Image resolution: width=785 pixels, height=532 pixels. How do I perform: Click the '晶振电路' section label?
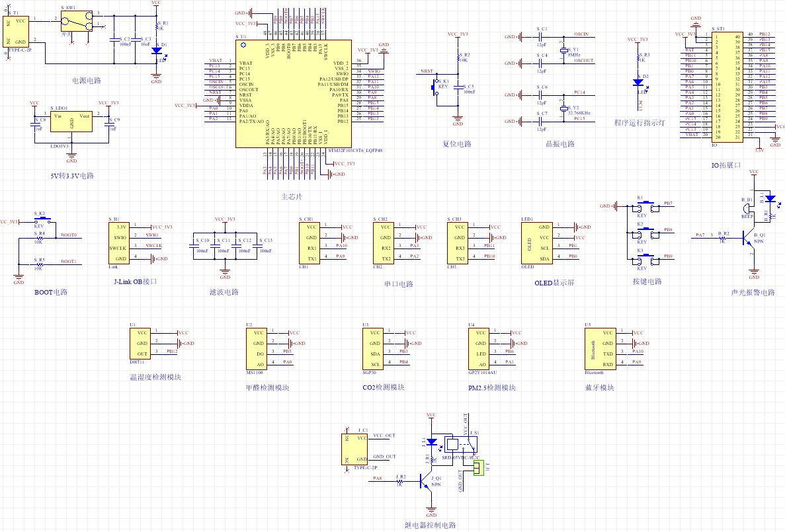[x=559, y=143]
